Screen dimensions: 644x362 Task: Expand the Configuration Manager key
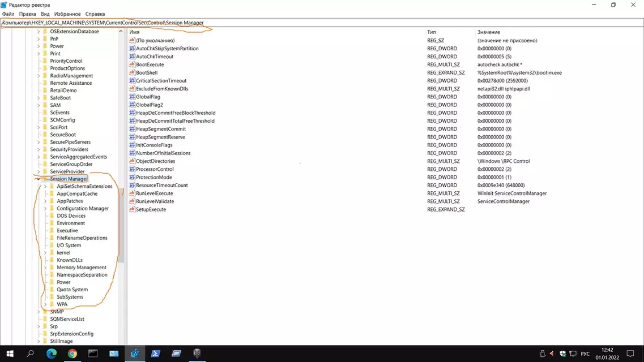point(45,208)
